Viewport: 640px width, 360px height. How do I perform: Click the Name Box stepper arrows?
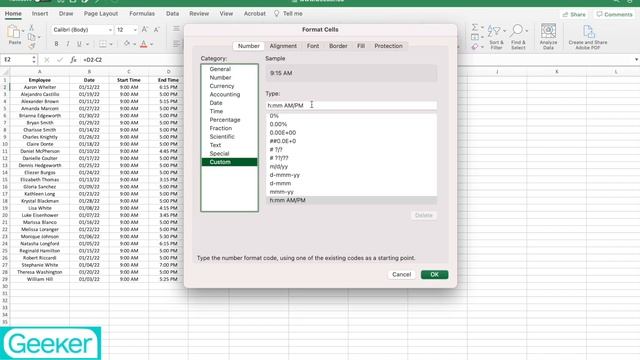pos(33,60)
